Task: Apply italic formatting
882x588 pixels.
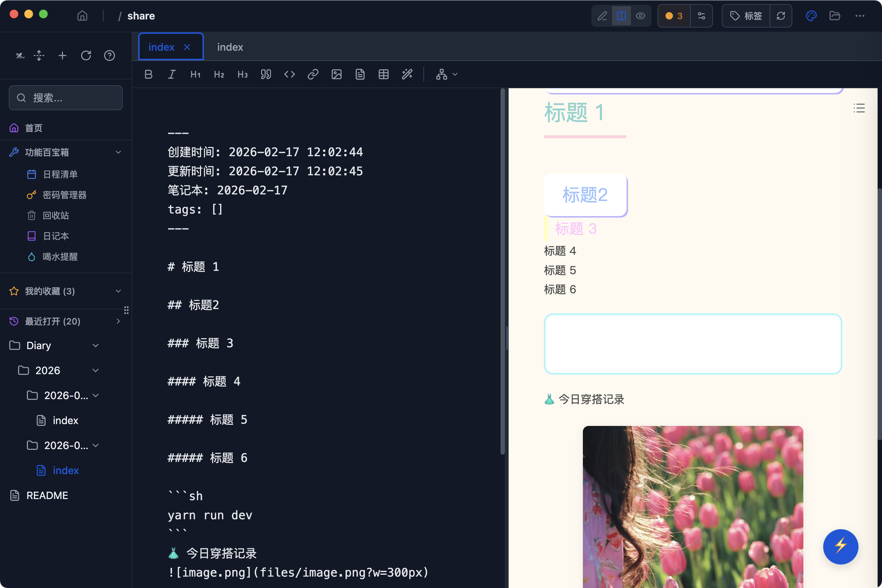Action: click(x=172, y=74)
